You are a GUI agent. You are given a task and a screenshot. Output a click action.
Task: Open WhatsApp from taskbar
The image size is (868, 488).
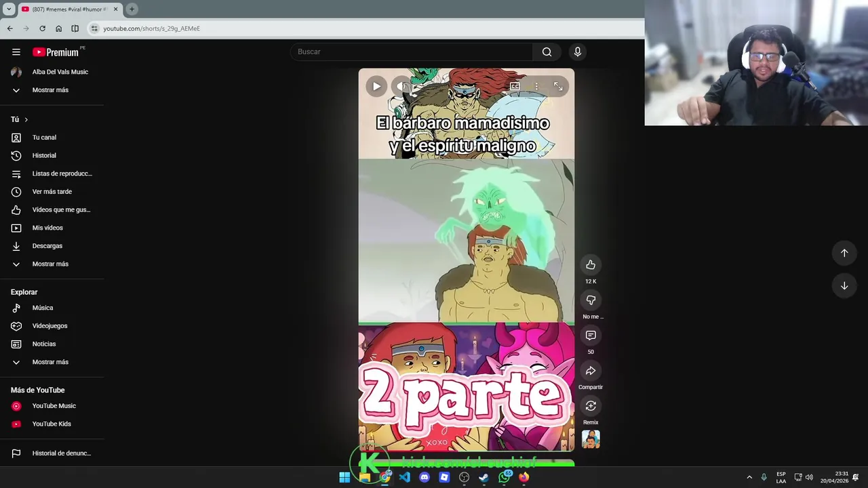[505, 477]
